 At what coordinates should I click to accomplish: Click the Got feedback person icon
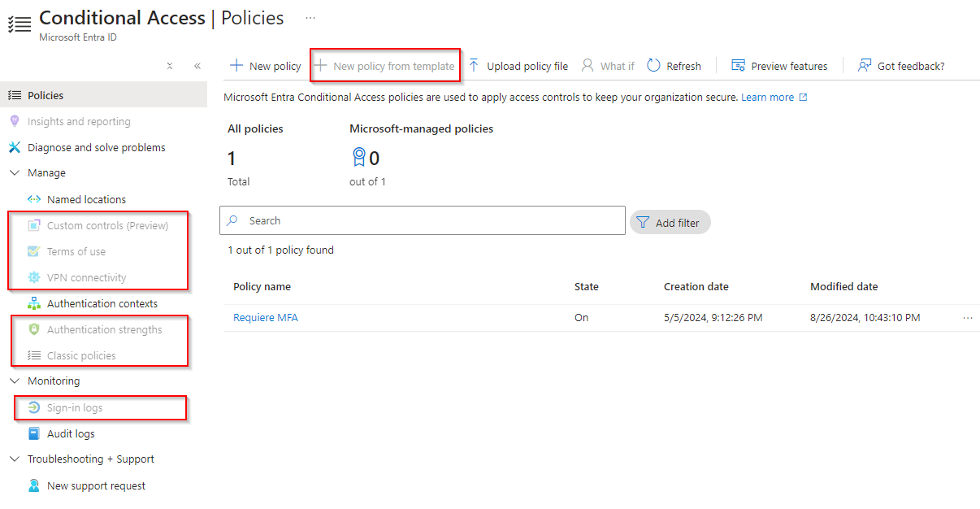[865, 66]
